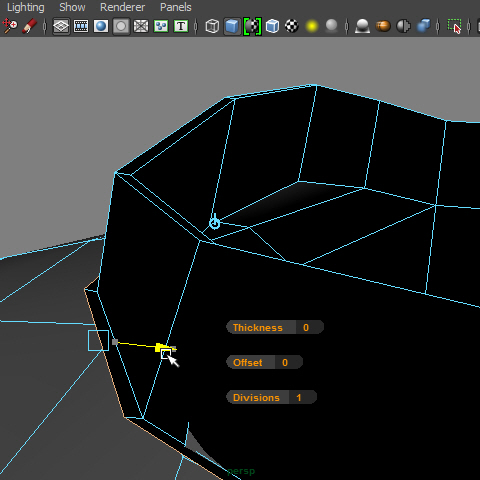Toggle the viewport grid display
Viewport: 480px width, 480px height.
coord(61,26)
